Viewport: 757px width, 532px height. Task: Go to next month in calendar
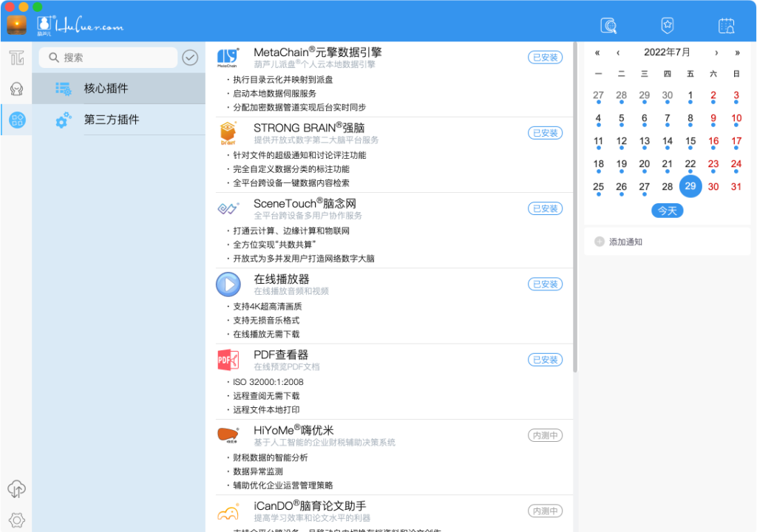[x=716, y=52]
